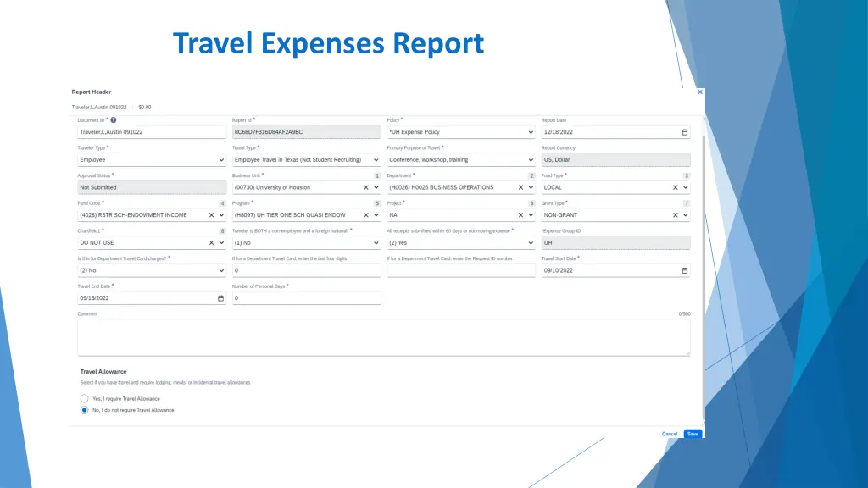Click the Save button
The width and height of the screenshot is (868, 488).
pyautogui.click(x=693, y=434)
